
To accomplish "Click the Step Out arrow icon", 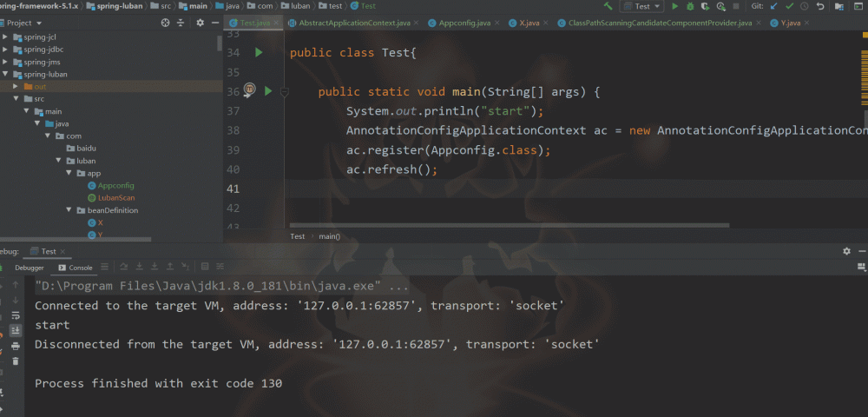I will pyautogui.click(x=170, y=267).
